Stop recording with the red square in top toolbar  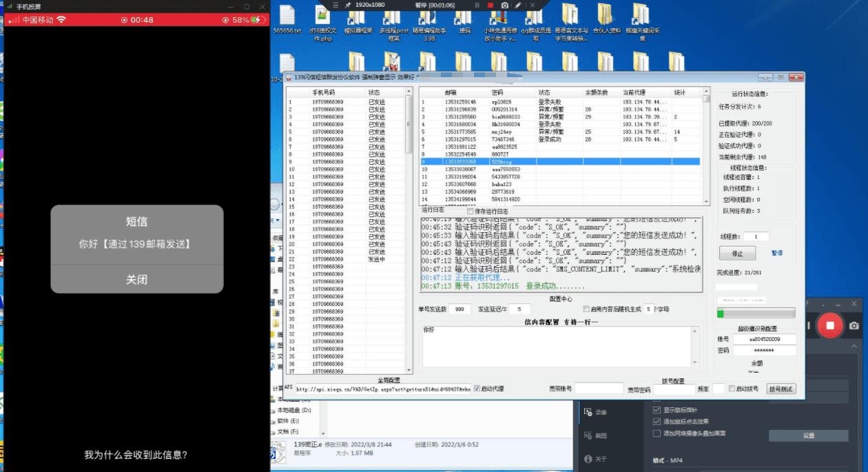(x=490, y=5)
